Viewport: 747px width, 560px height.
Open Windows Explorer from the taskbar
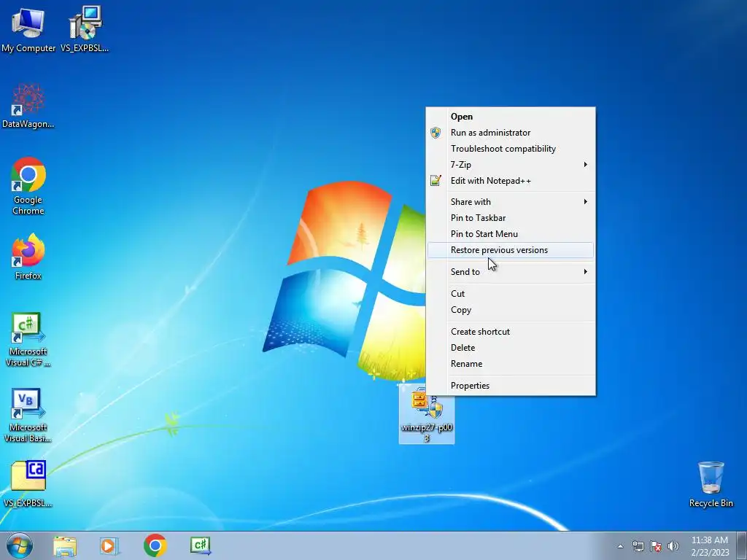coord(65,545)
